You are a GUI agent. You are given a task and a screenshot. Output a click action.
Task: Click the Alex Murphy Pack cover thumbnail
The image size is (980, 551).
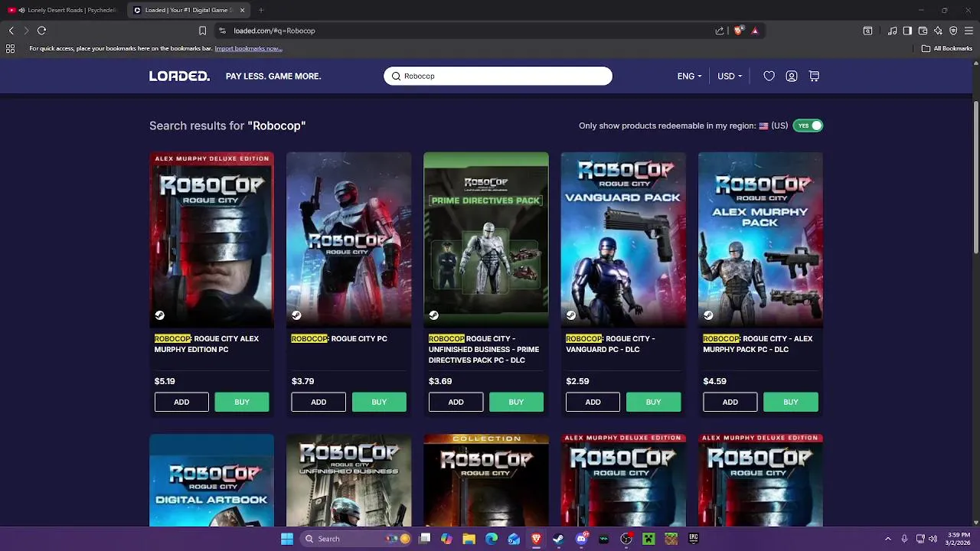pos(760,240)
